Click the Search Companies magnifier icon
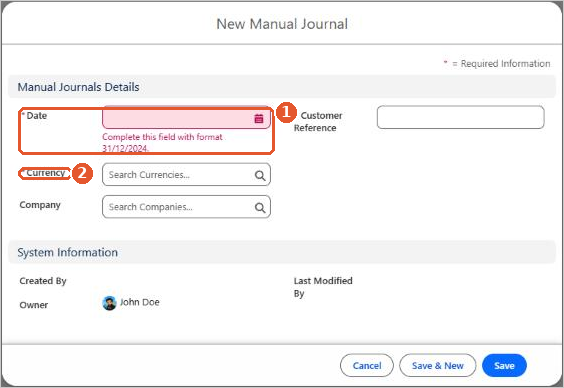Image resolution: width=564 pixels, height=388 pixels. click(x=260, y=208)
